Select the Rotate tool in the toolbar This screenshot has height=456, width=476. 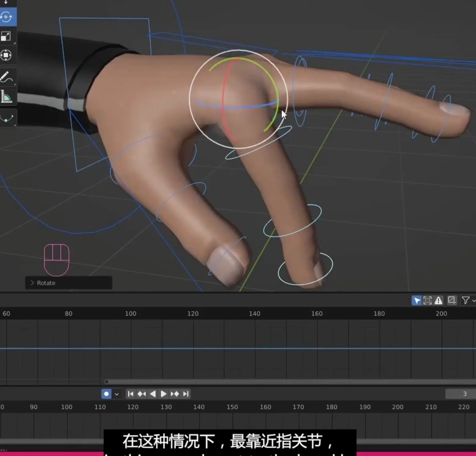click(6, 17)
